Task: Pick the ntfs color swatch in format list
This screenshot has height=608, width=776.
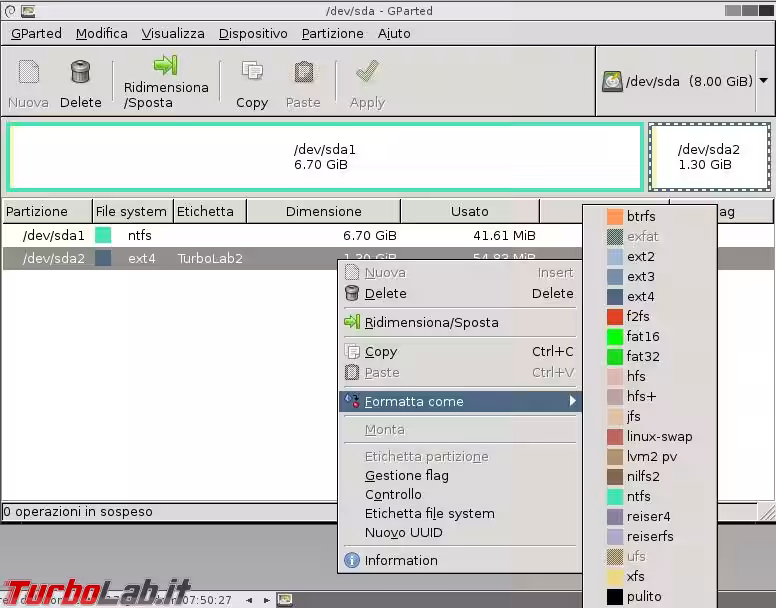Action: [x=615, y=497]
